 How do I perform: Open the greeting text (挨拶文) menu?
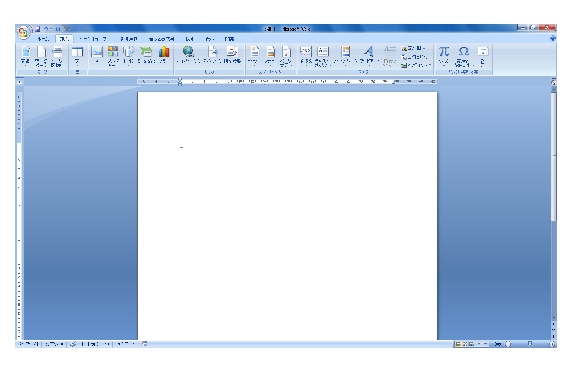click(x=306, y=57)
